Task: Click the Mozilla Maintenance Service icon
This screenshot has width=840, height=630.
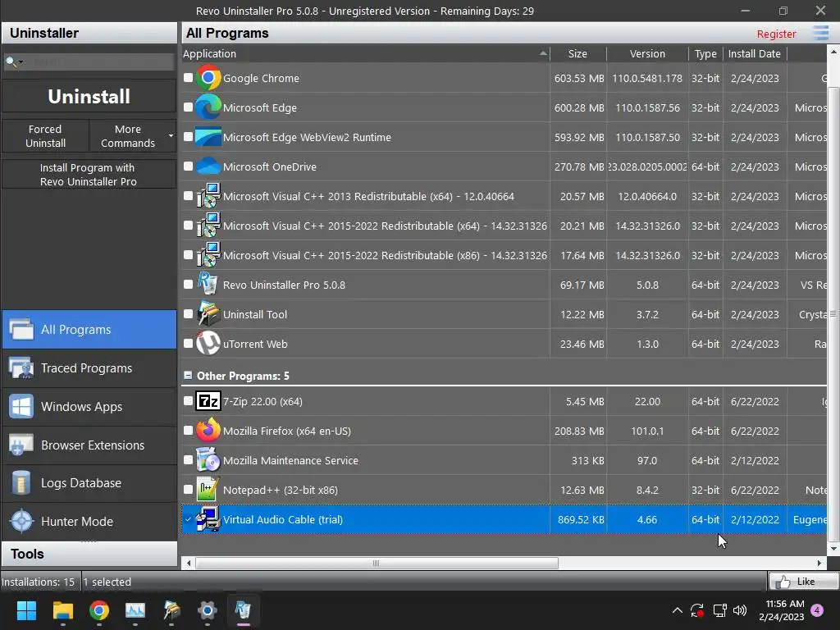Action: coord(208,460)
